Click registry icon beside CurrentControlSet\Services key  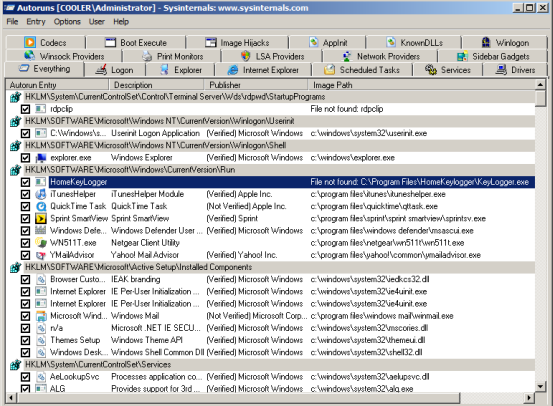coord(16,364)
